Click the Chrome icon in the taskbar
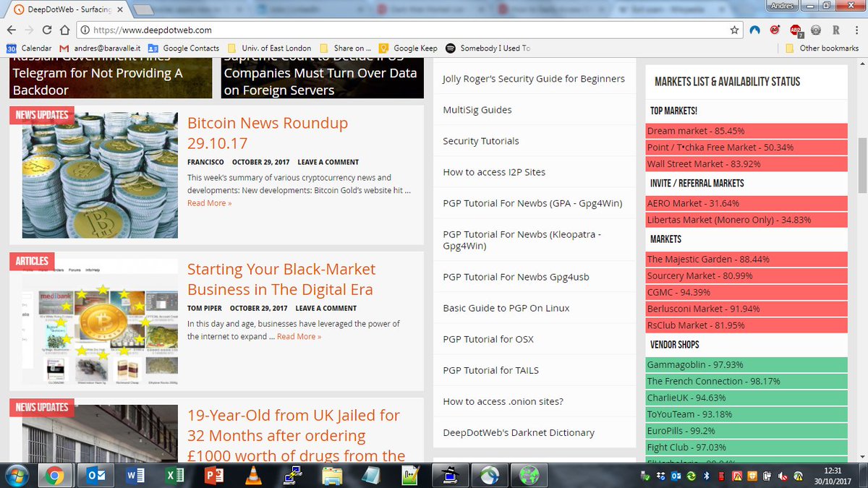 coord(56,476)
